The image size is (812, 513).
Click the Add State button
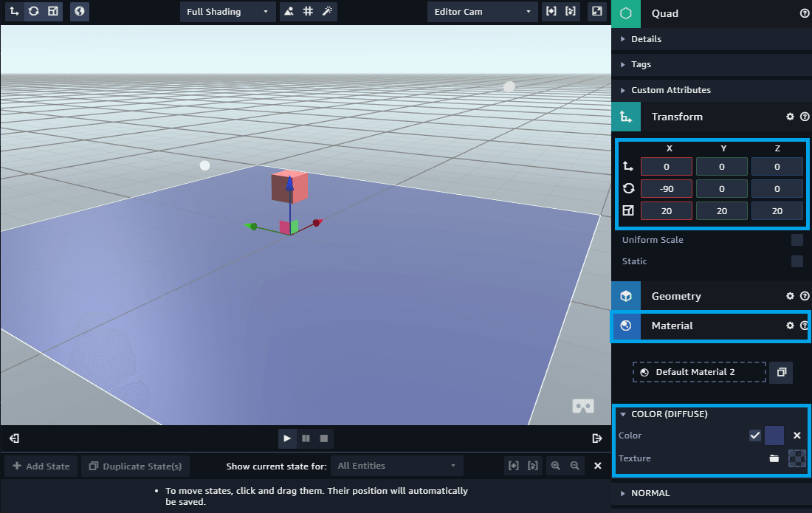click(x=41, y=466)
